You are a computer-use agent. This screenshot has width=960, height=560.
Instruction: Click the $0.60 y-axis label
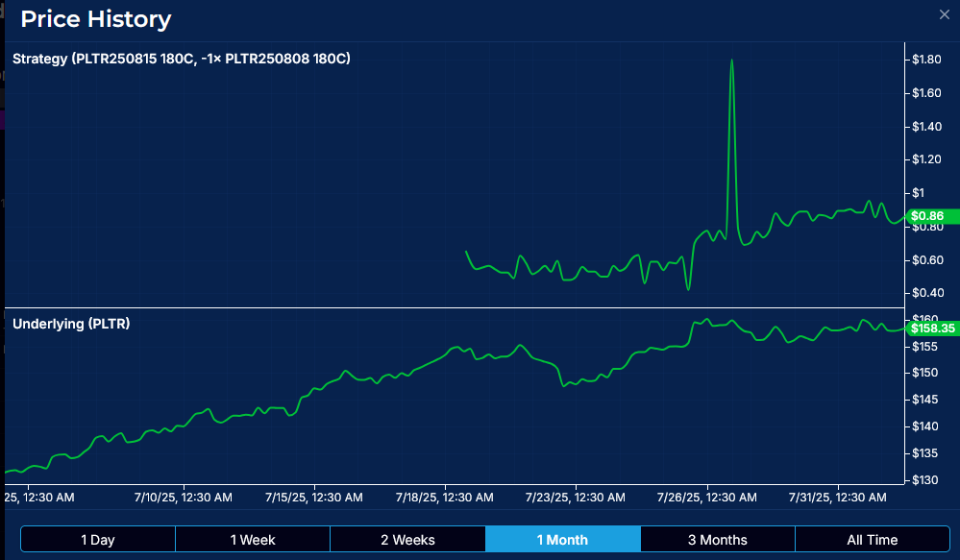click(927, 260)
